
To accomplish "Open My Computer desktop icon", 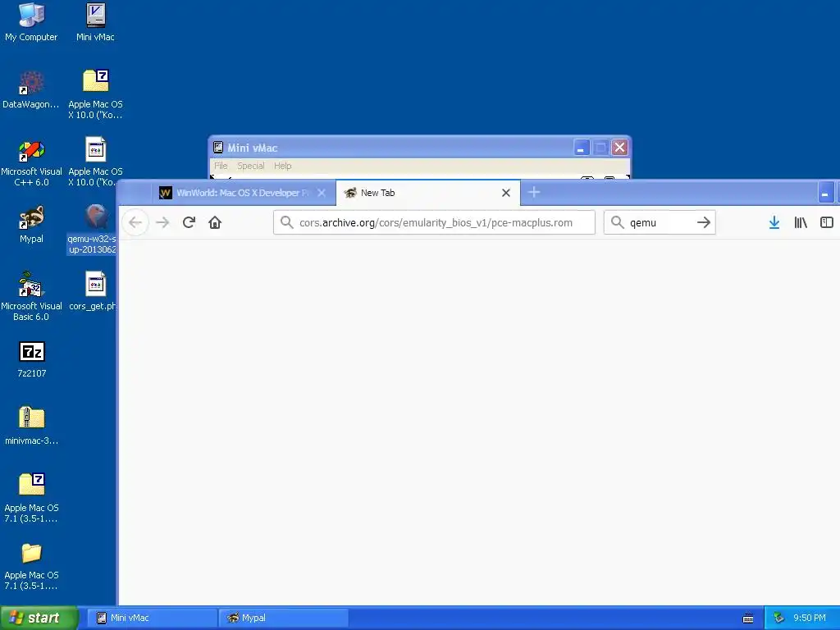I will click(31, 22).
